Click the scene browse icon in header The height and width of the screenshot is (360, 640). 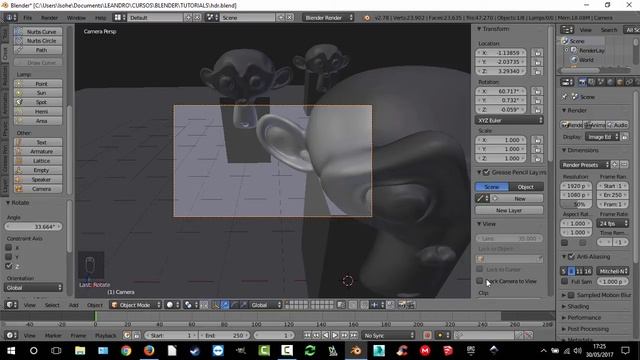click(x=211, y=18)
